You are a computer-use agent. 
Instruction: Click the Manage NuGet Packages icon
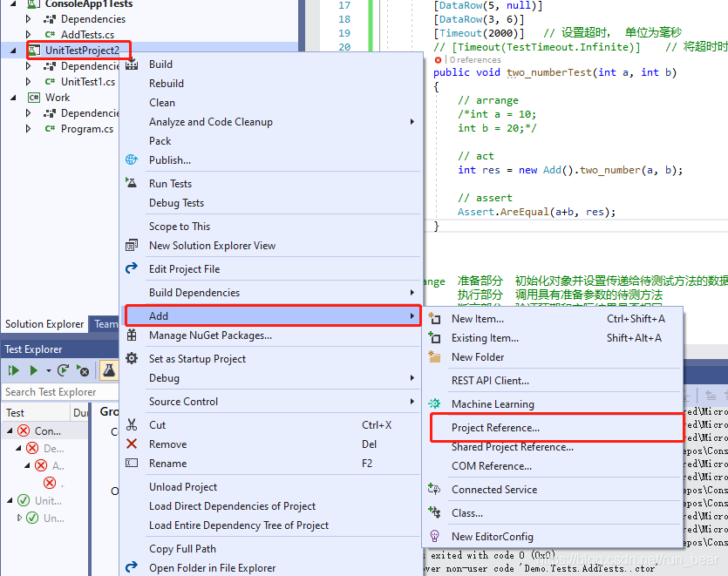132,335
